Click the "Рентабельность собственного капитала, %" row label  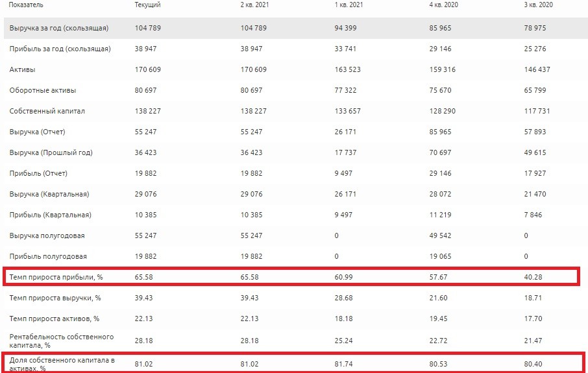click(x=61, y=341)
